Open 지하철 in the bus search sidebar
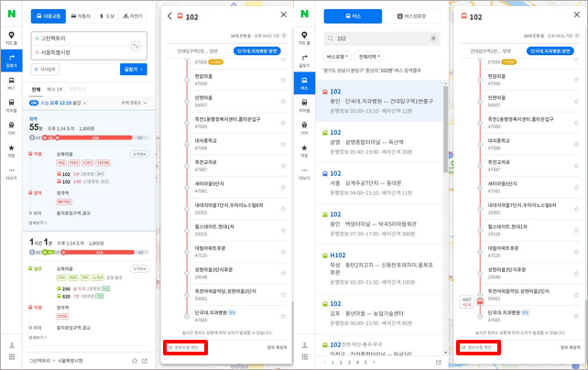The height and width of the screenshot is (370, 588). [x=304, y=105]
